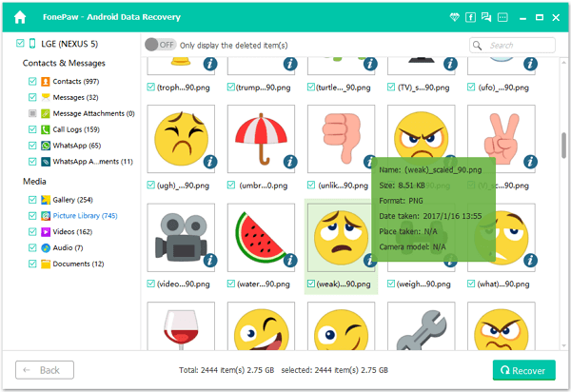Show info for watermelon image
The height and width of the screenshot is (392, 571).
[x=290, y=261]
